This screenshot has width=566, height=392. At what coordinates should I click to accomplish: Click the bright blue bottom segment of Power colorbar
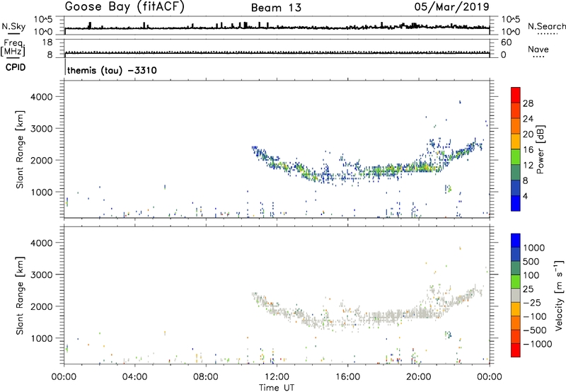(516, 203)
